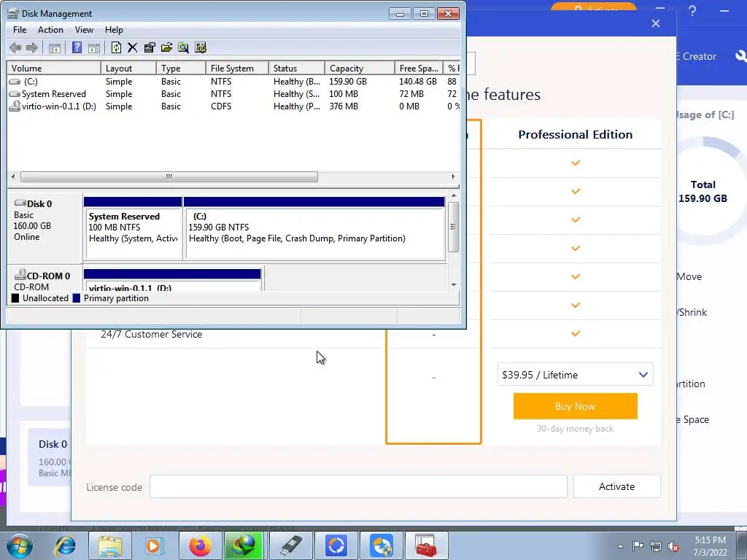Click the horizontal scrollbar thumb in volume list
The height and width of the screenshot is (560, 747).
tap(169, 176)
